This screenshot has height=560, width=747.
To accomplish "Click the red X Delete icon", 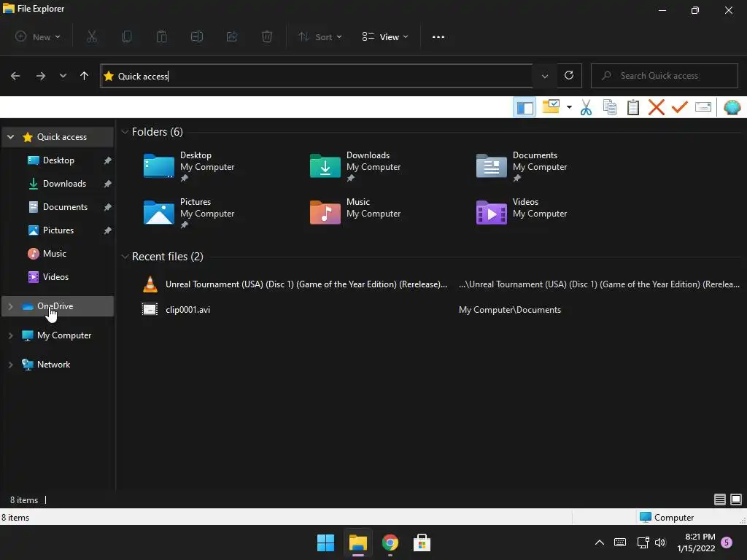I will tap(656, 107).
